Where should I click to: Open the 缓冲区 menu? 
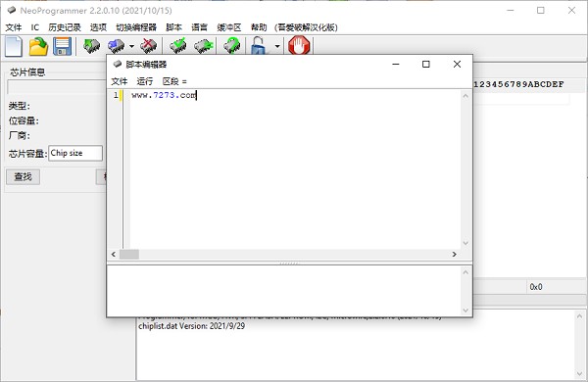[229, 27]
